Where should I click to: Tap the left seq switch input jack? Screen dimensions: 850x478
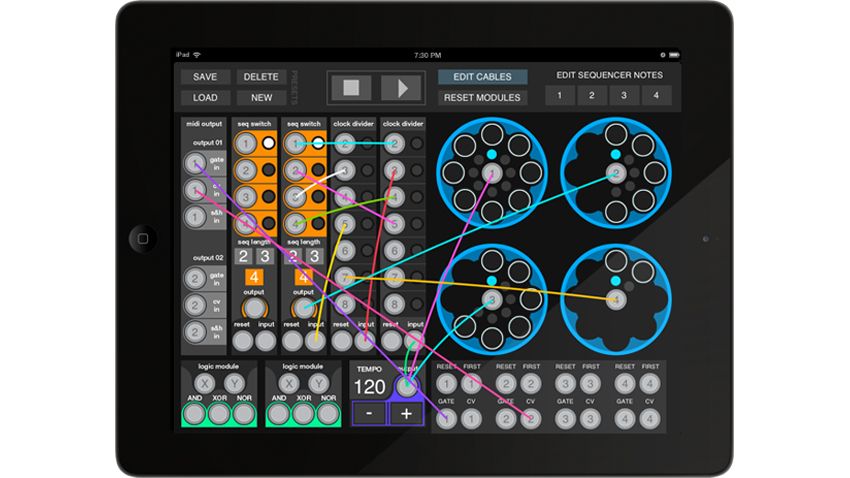(266, 341)
